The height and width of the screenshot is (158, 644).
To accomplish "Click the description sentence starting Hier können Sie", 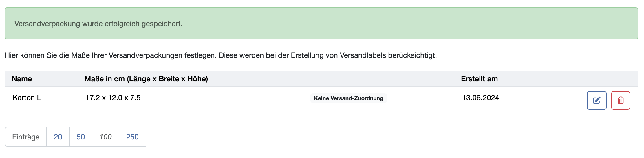I will (221, 55).
